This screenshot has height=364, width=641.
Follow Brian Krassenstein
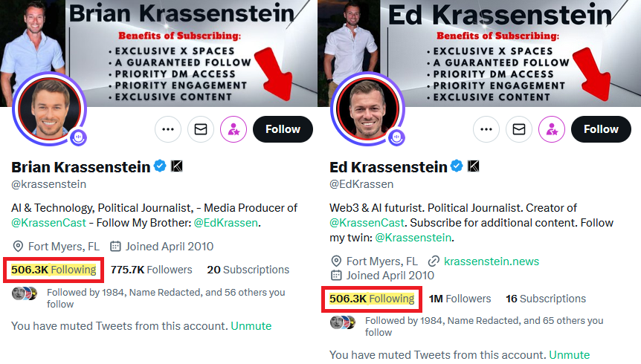[x=283, y=129]
